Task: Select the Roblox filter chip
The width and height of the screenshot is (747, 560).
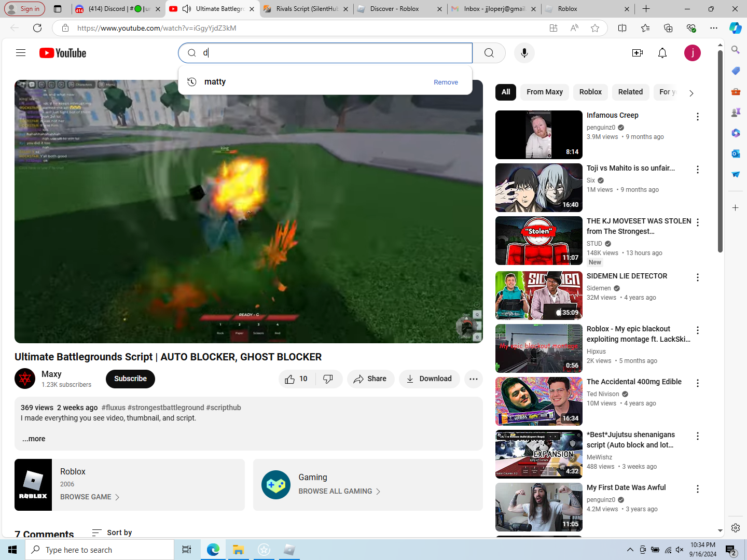Action: pyautogui.click(x=590, y=92)
